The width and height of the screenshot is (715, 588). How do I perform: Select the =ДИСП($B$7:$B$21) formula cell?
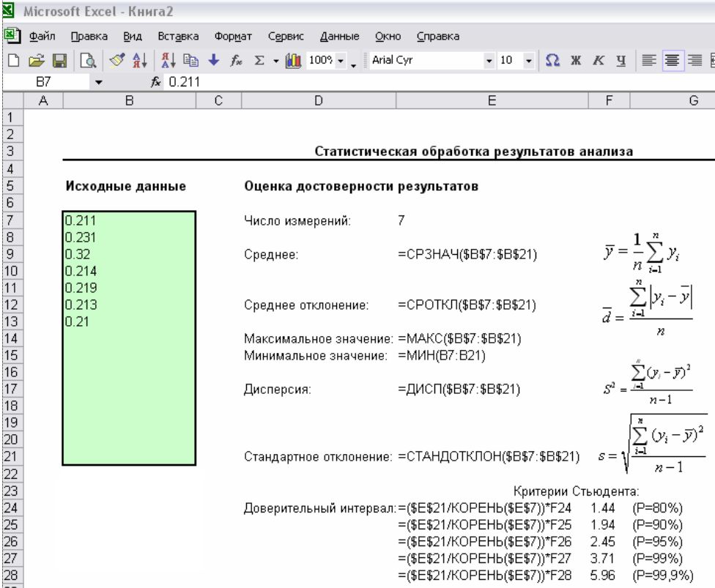pyautogui.click(x=492, y=390)
